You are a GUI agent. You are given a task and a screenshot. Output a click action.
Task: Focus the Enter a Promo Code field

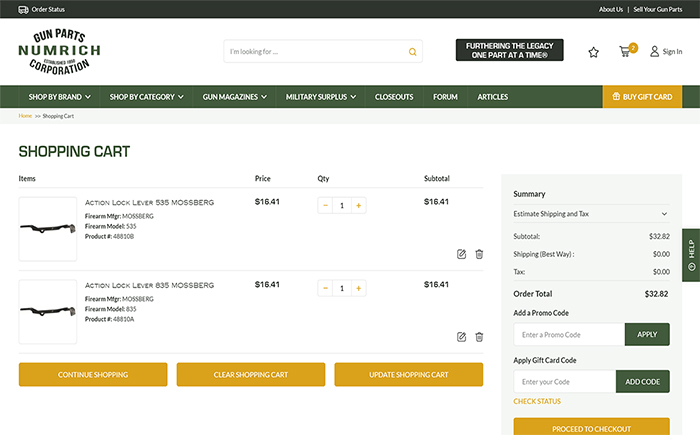[569, 335]
